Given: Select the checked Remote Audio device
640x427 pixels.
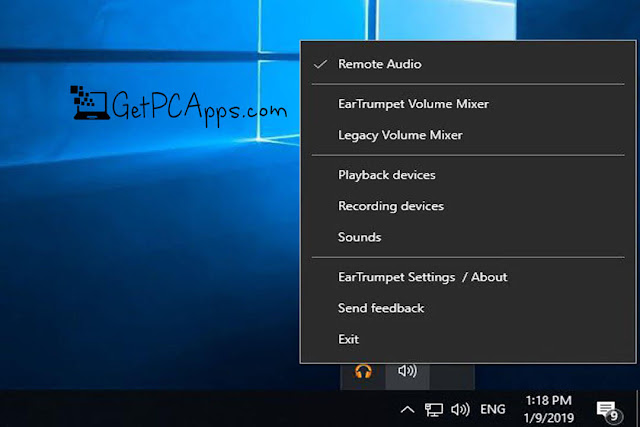Looking at the screenshot, I should [x=468, y=64].
